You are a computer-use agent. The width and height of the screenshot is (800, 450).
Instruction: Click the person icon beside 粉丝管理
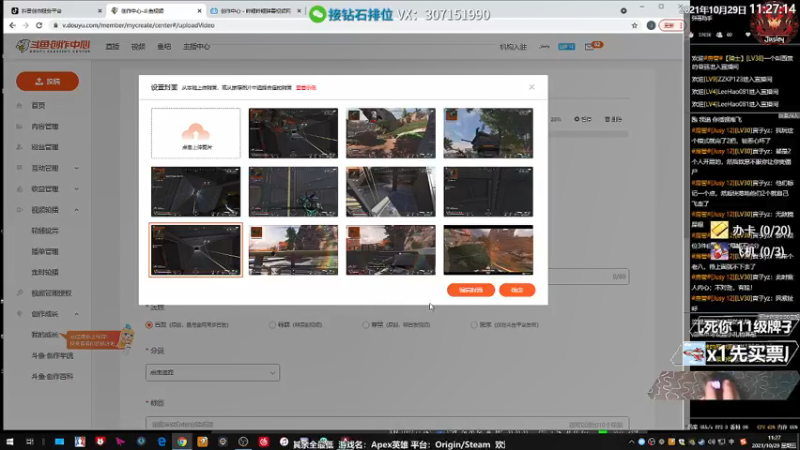[x=19, y=147]
